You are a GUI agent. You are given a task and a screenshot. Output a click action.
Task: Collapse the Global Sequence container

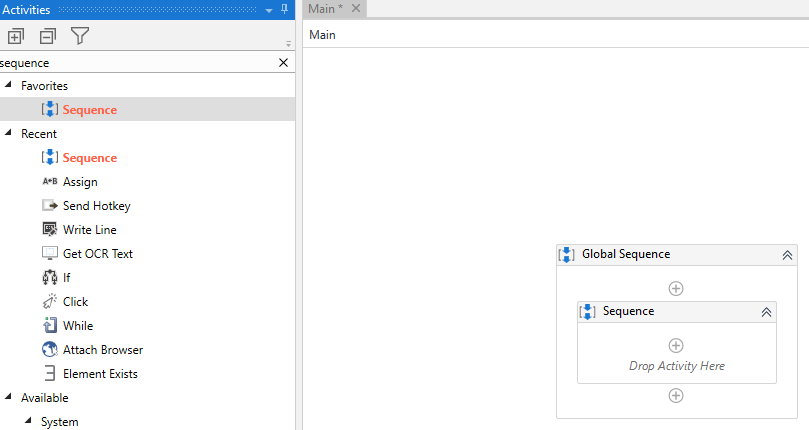(x=787, y=255)
